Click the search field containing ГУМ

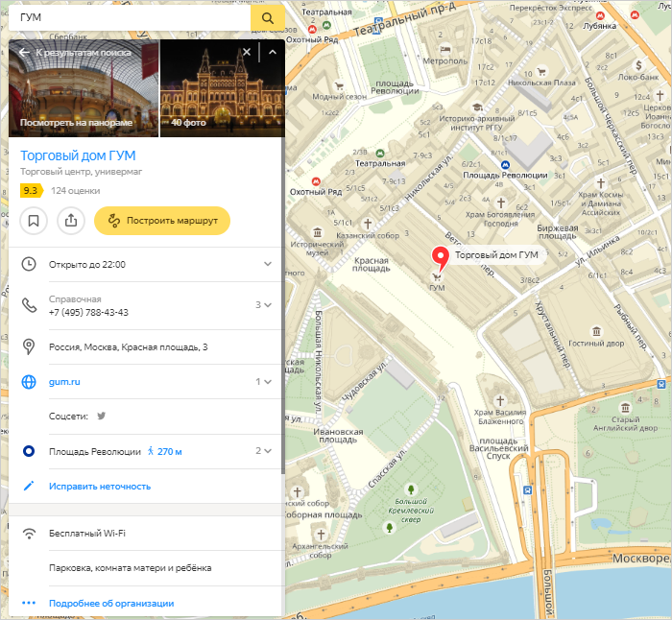[x=130, y=18]
